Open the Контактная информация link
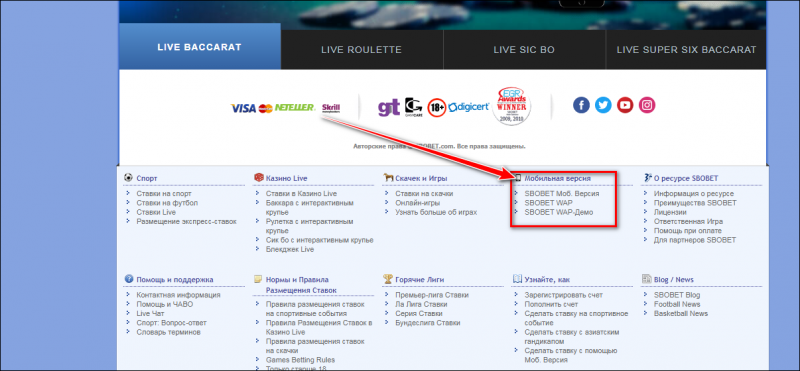The height and width of the screenshot is (371, 800). tap(178, 295)
